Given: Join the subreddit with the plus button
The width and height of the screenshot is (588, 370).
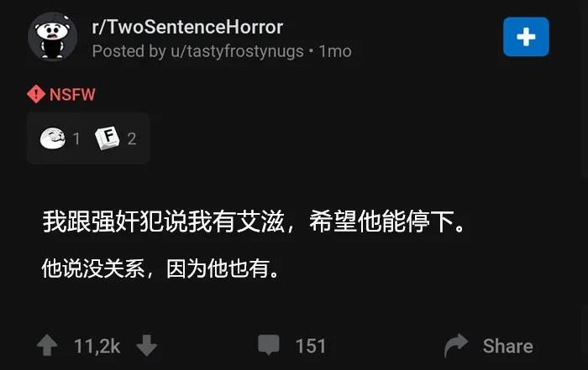Looking at the screenshot, I should tap(526, 37).
